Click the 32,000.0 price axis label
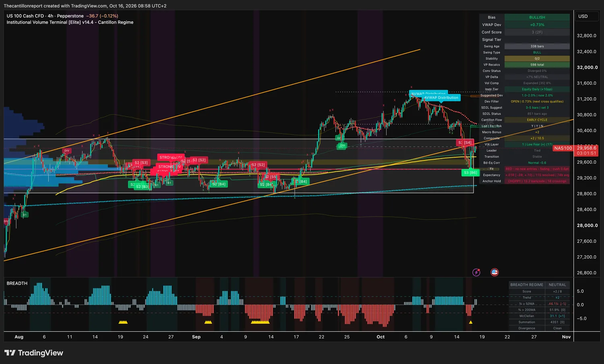 587,68
